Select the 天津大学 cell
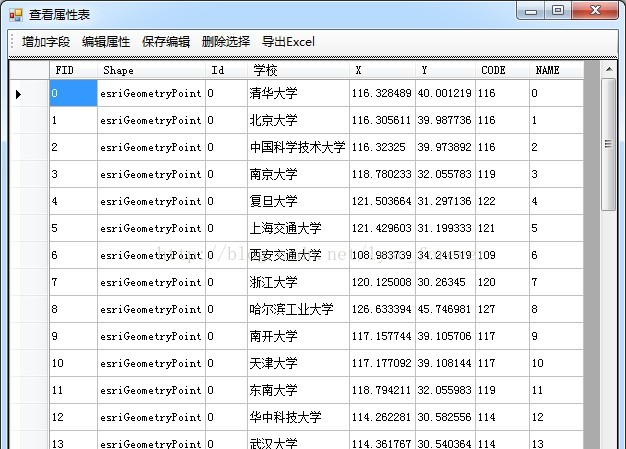The height and width of the screenshot is (449, 626). click(x=298, y=363)
